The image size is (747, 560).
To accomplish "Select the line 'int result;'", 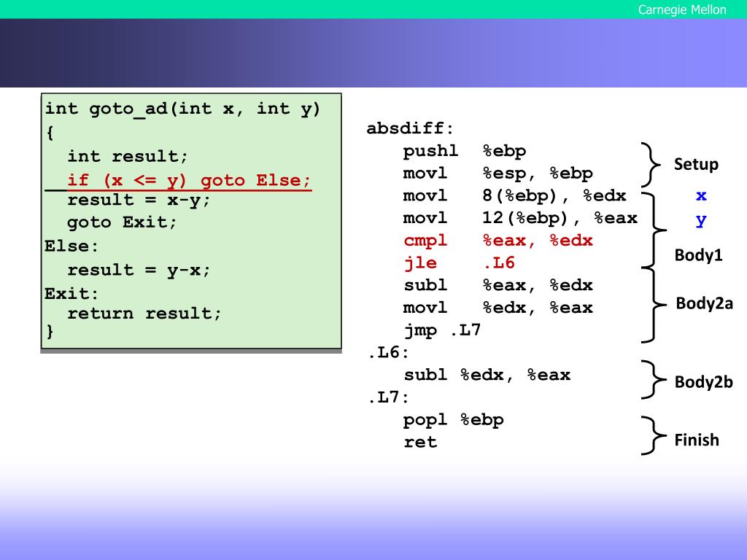I will [x=128, y=156].
